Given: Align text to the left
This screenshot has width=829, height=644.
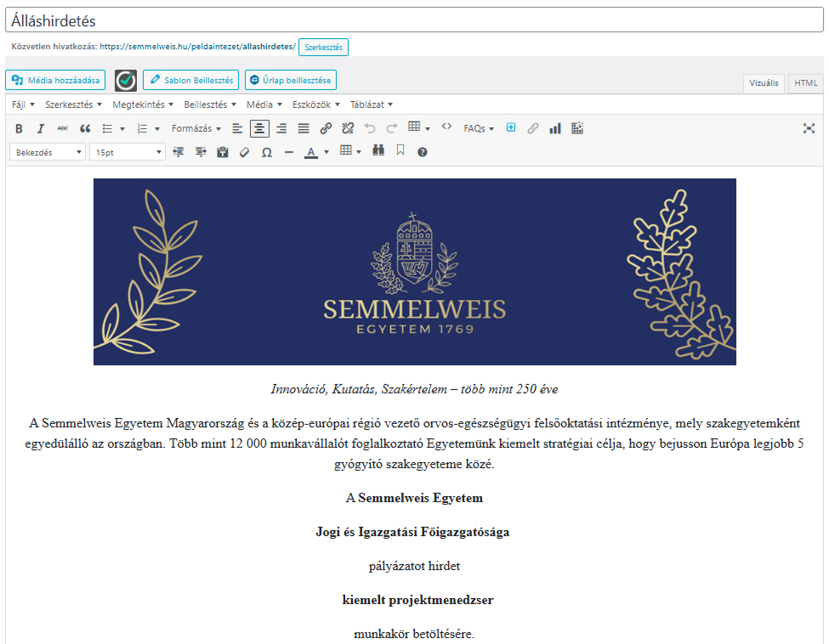Looking at the screenshot, I should tap(237, 128).
